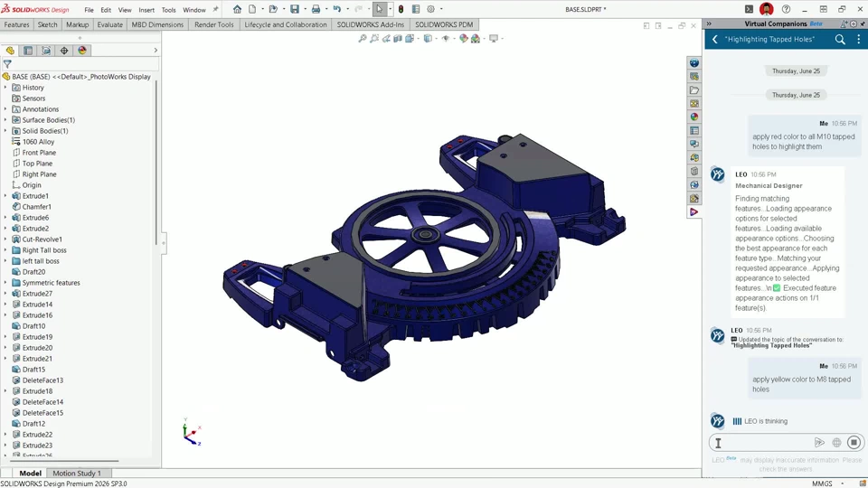Open the File menu
Screen dimensions: 868x488
[x=89, y=10]
